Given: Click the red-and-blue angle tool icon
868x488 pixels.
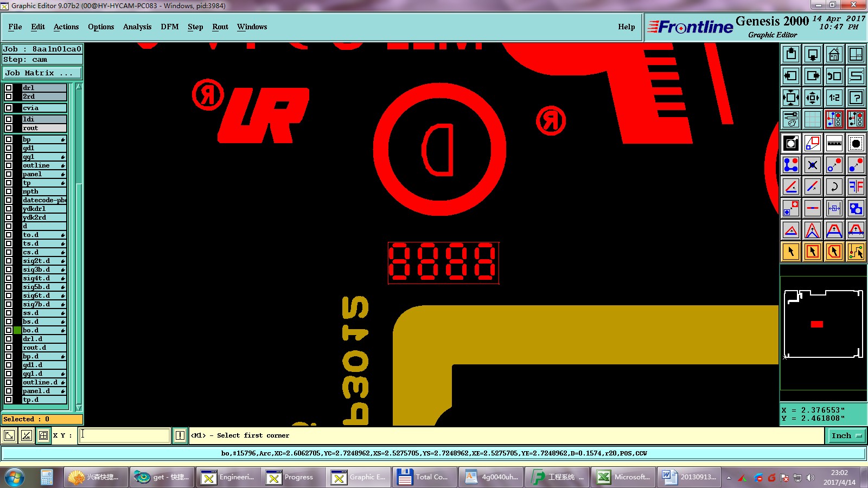Looking at the screenshot, I should (x=791, y=187).
